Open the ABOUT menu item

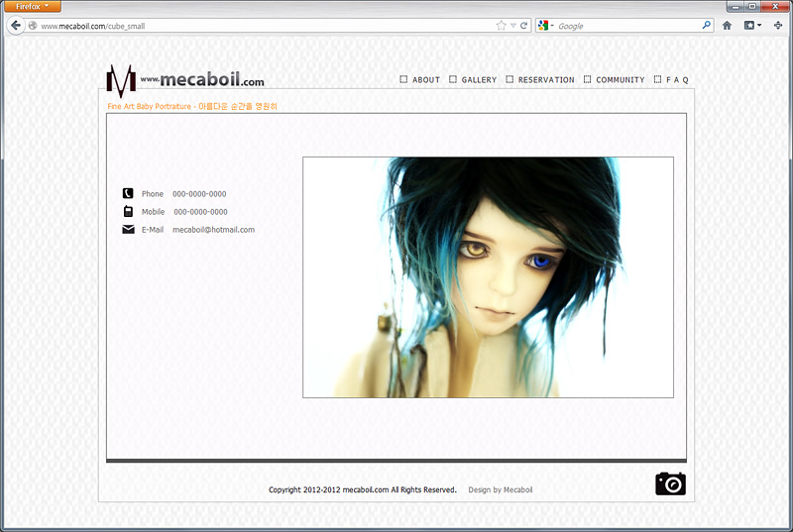coord(419,80)
